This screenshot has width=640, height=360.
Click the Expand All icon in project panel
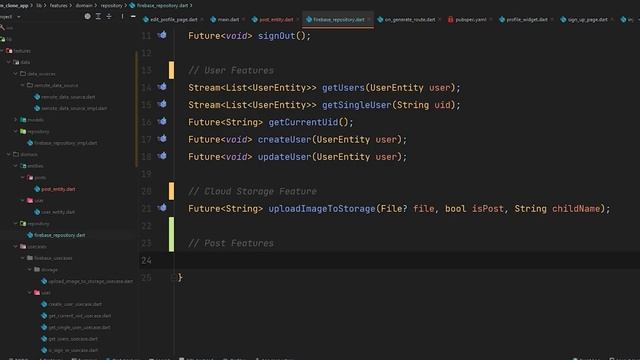tap(98, 16)
